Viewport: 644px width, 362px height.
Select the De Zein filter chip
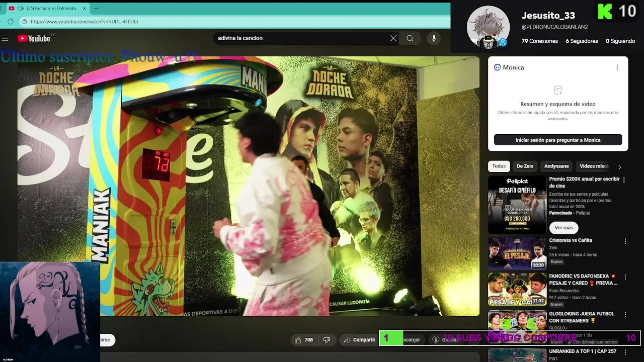tap(525, 166)
